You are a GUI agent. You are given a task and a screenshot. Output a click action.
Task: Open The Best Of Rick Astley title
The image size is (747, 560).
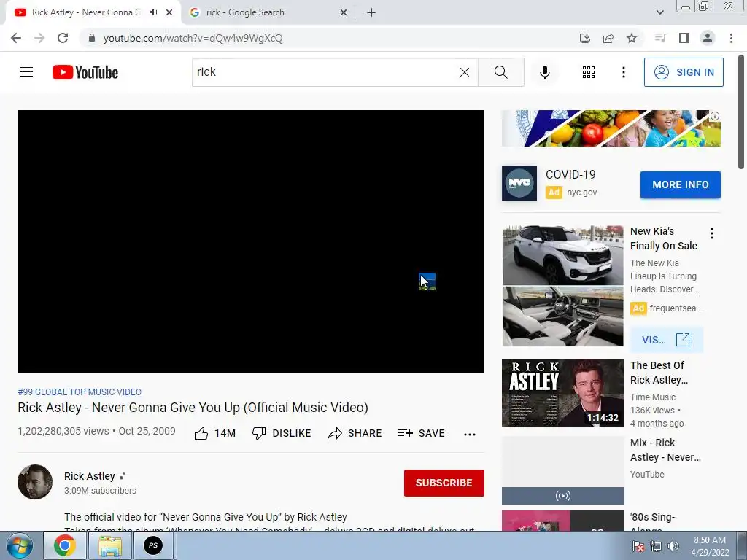[659, 373]
